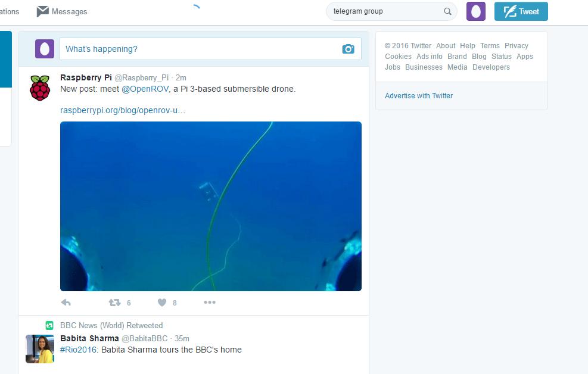
Task: Click the #Rio2016 hashtag
Action: pos(79,350)
